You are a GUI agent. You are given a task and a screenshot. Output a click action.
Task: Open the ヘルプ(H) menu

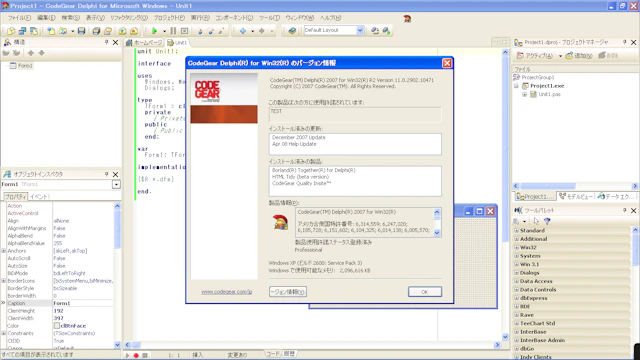point(330,18)
